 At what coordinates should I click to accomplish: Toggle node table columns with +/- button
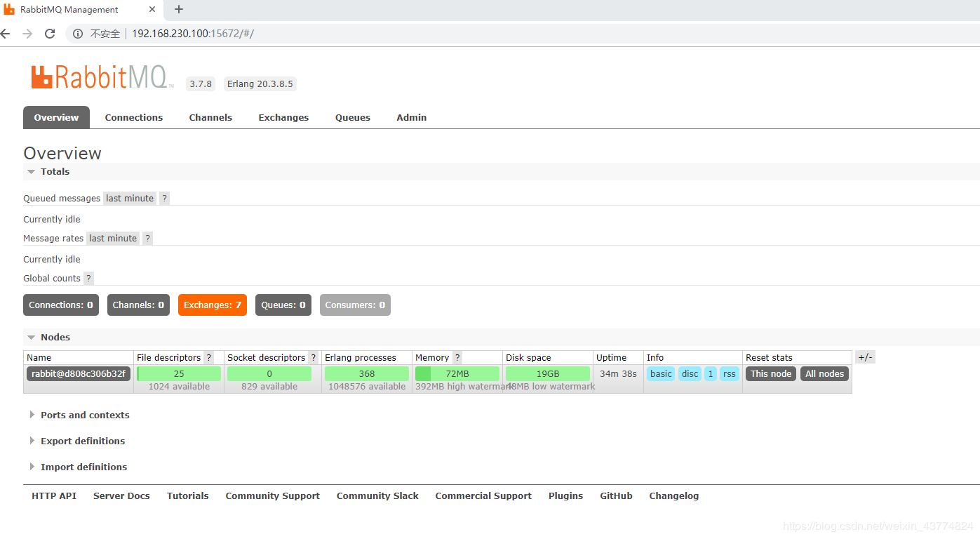[865, 357]
